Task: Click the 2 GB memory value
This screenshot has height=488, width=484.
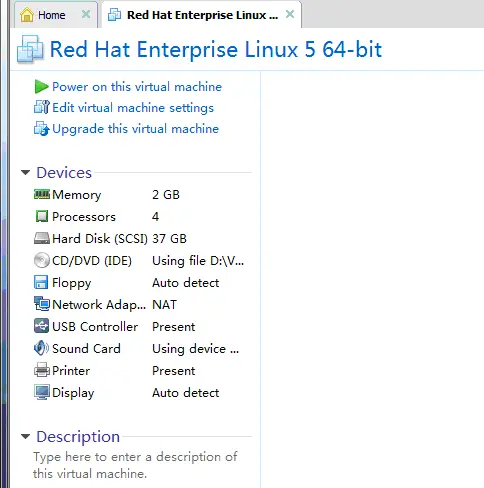Action: coord(166,195)
